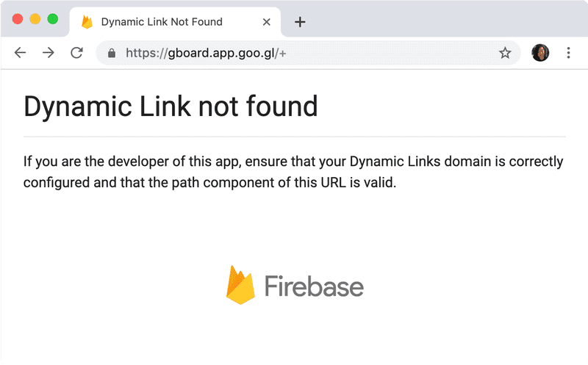Click the developer instructions paragraph

coord(293,172)
